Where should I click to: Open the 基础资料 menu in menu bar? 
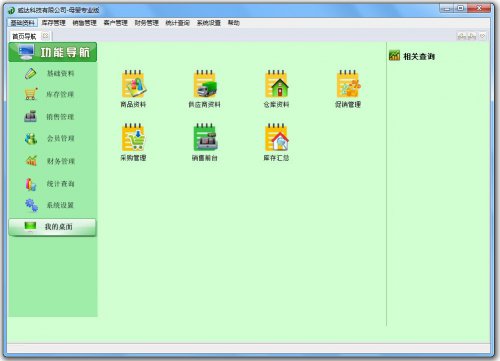22,23
